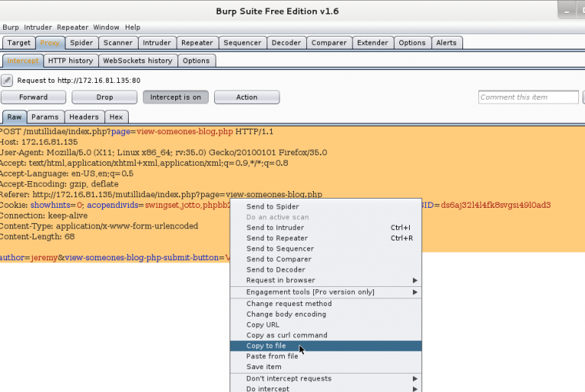Choose Copy as curl command
The width and height of the screenshot is (585, 392).
pyautogui.click(x=326, y=336)
